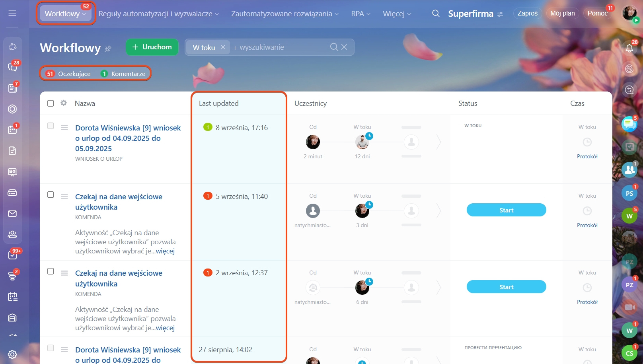Open notifications bell with badge 28
Image resolution: width=643 pixels, height=364 pixels.
[629, 48]
